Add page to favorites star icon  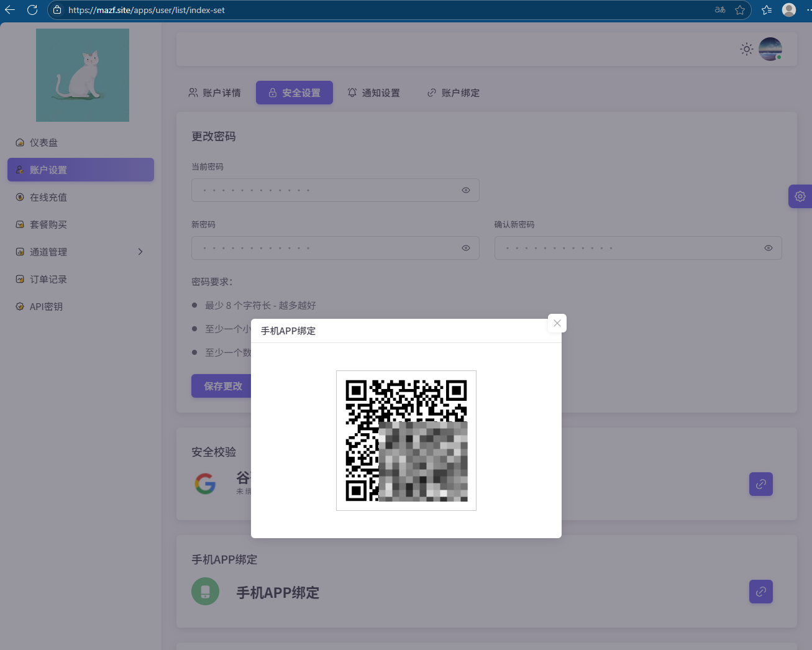(740, 10)
